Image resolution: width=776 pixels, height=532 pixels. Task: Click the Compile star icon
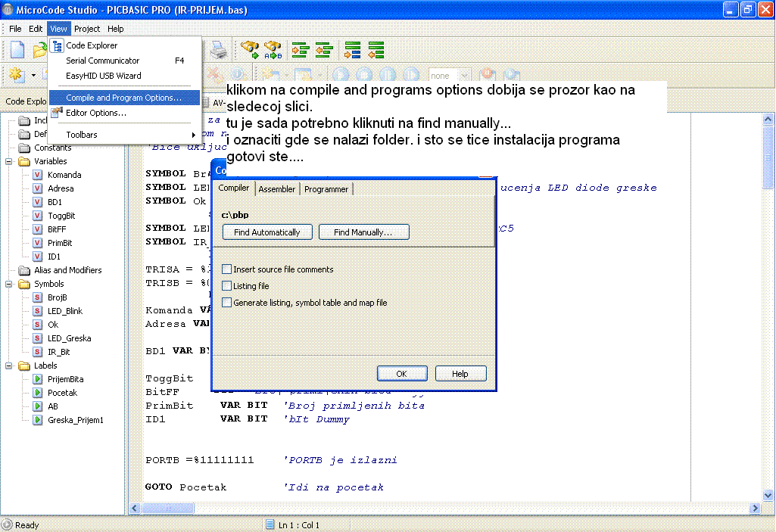point(16,75)
